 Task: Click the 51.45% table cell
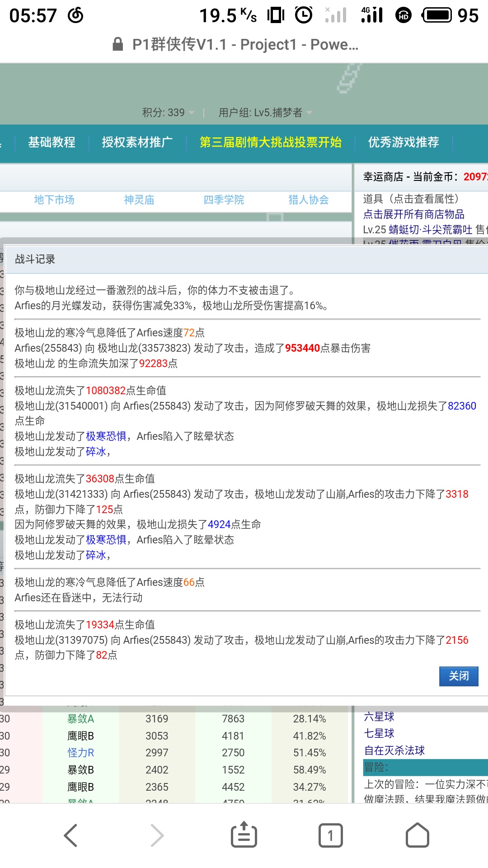coord(310,753)
